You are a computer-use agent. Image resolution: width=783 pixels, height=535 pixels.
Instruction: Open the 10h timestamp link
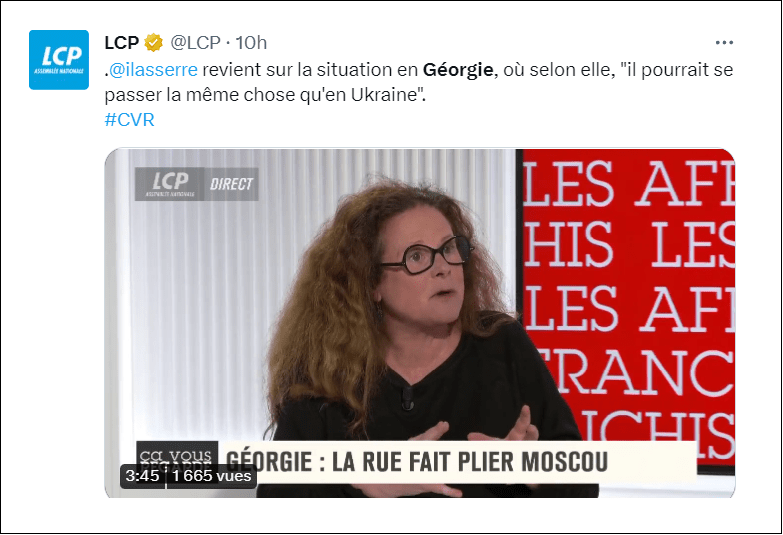coord(251,43)
